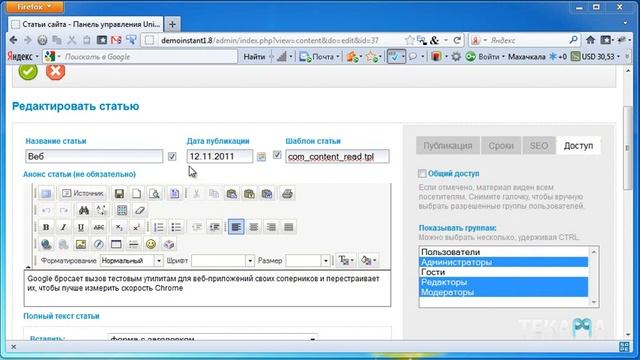Center align text in editor
The height and width of the screenshot is (360, 640).
pos(253,227)
